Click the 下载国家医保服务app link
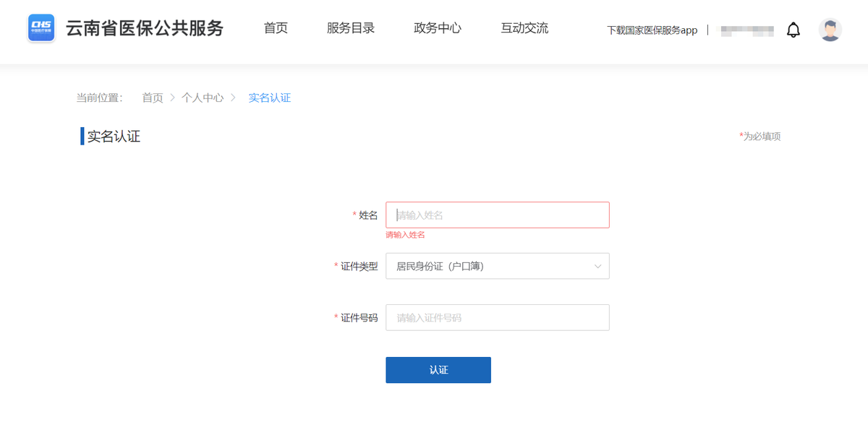This screenshot has width=868, height=422. [x=652, y=30]
